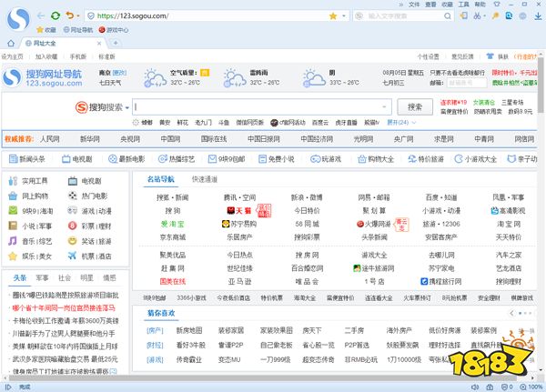Image resolution: width=546 pixels, height=392 pixels.
Task: Select the 军事 news tab
Action: coord(42,276)
